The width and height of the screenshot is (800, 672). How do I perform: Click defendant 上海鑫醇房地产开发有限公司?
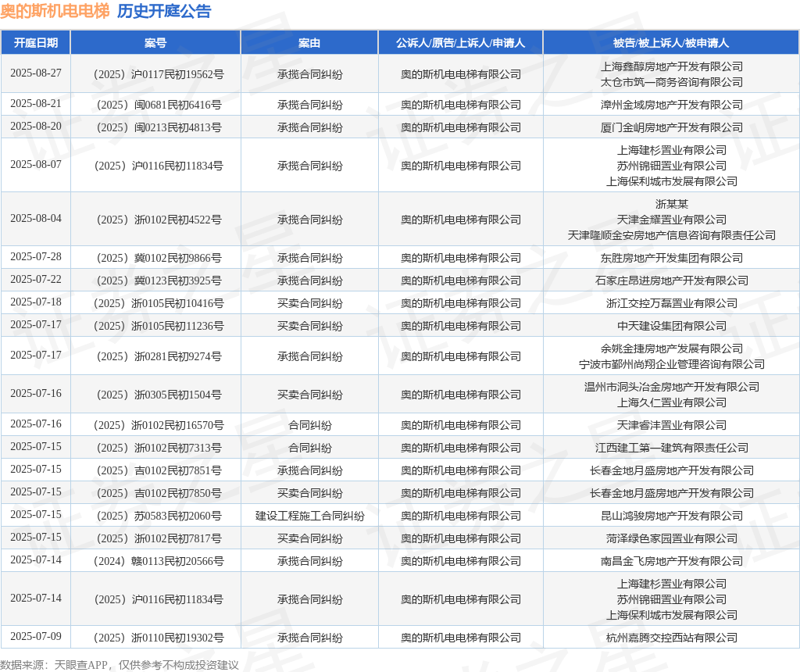671,66
